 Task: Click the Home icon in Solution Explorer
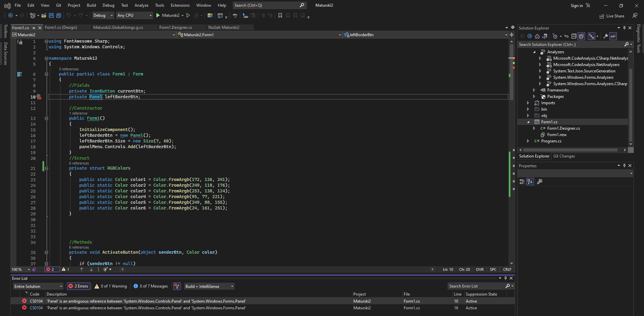point(537,36)
